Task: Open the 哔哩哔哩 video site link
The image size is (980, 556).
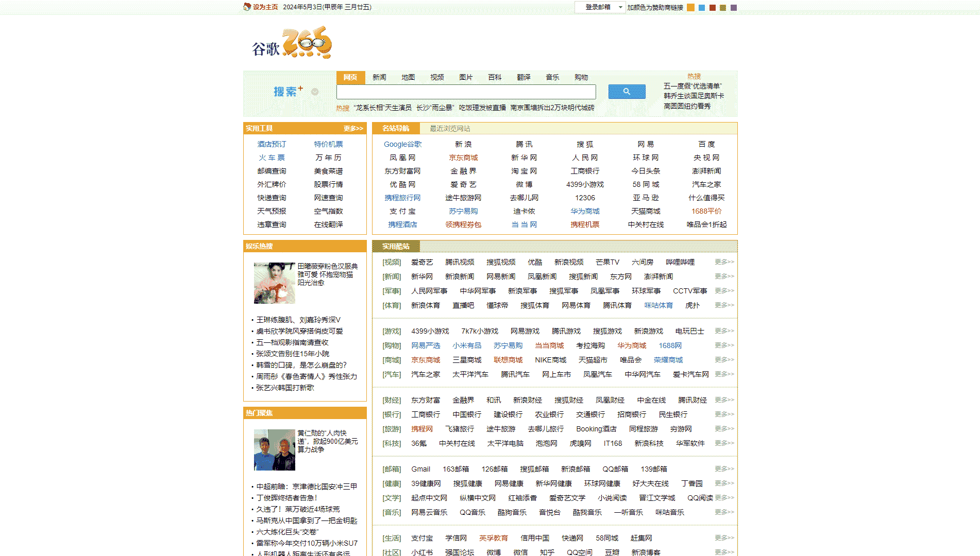Action: coord(680,262)
